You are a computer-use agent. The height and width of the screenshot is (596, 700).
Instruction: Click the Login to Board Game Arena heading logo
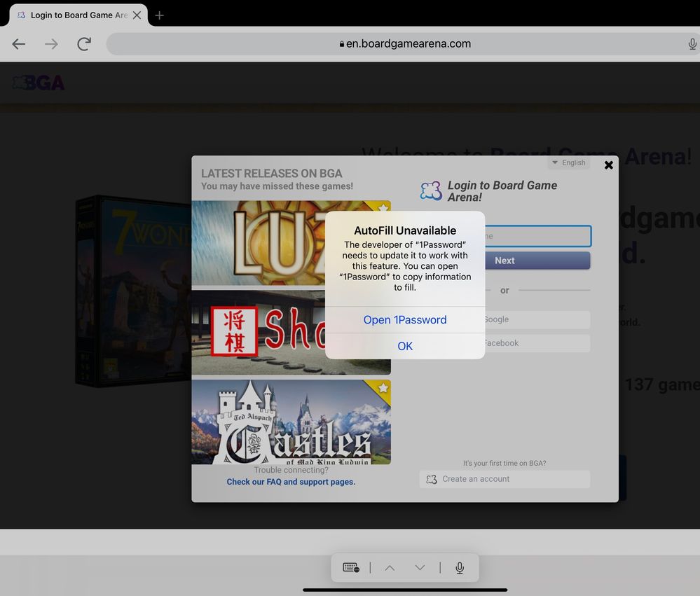(431, 191)
